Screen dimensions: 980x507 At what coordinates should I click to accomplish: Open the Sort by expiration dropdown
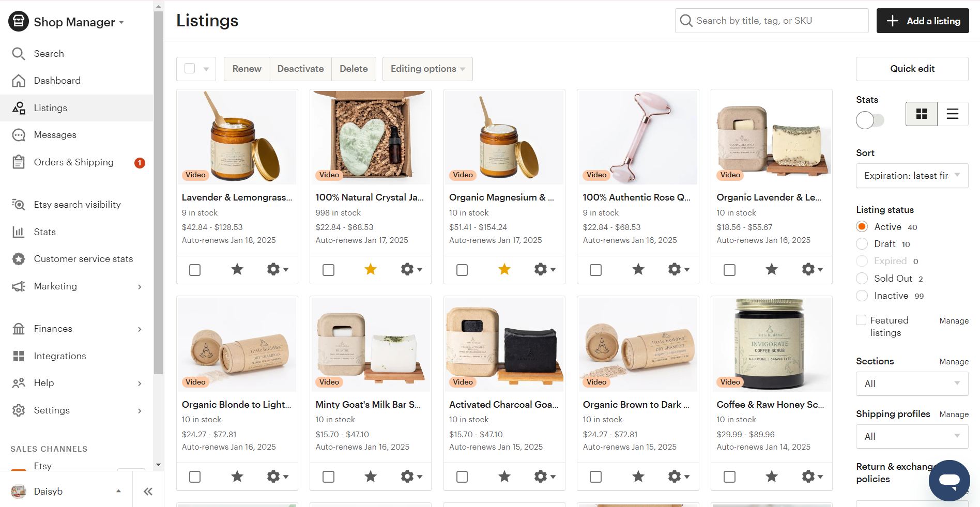click(x=912, y=176)
